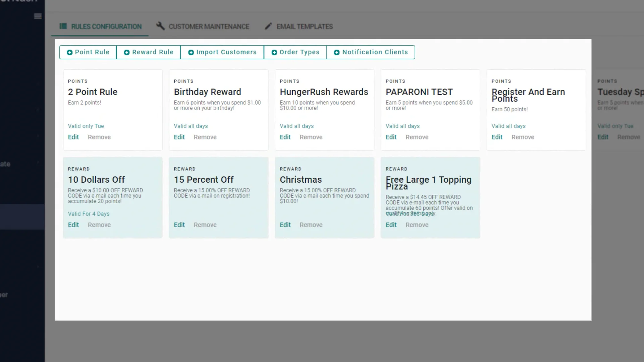Viewport: 644px width, 362px height.
Task: Click the Notification Clients button
Action: tap(375, 52)
